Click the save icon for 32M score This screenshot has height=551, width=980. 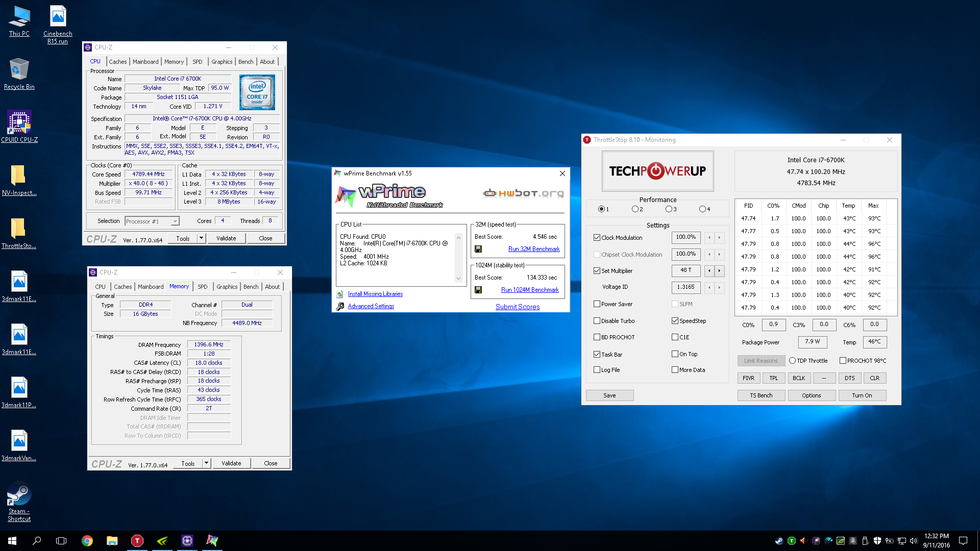coord(478,249)
